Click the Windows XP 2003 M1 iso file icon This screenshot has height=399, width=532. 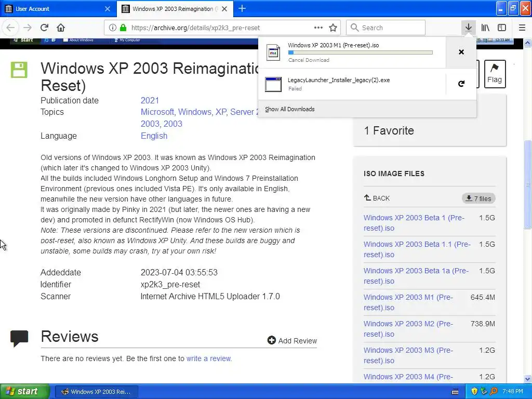[x=273, y=52]
